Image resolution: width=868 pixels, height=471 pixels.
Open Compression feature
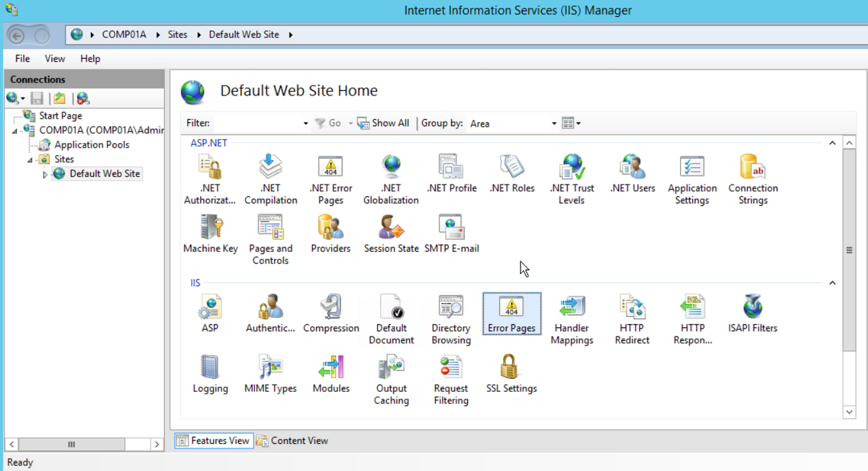click(331, 314)
